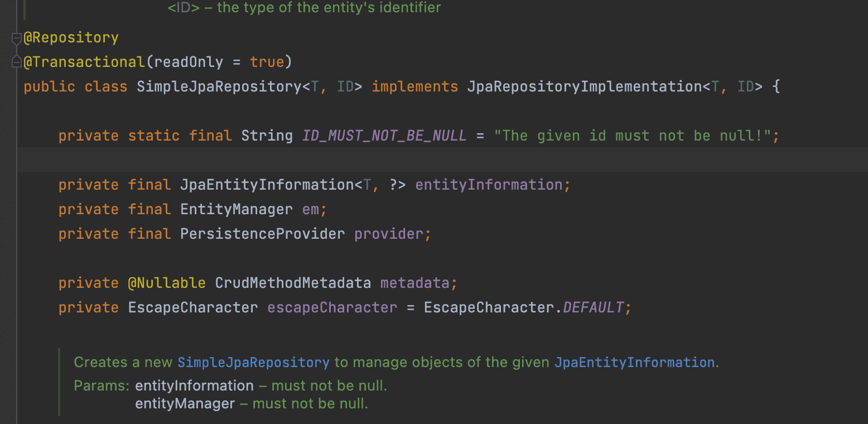
Task: Place cursor on readOnly attribute name
Action: [189, 62]
